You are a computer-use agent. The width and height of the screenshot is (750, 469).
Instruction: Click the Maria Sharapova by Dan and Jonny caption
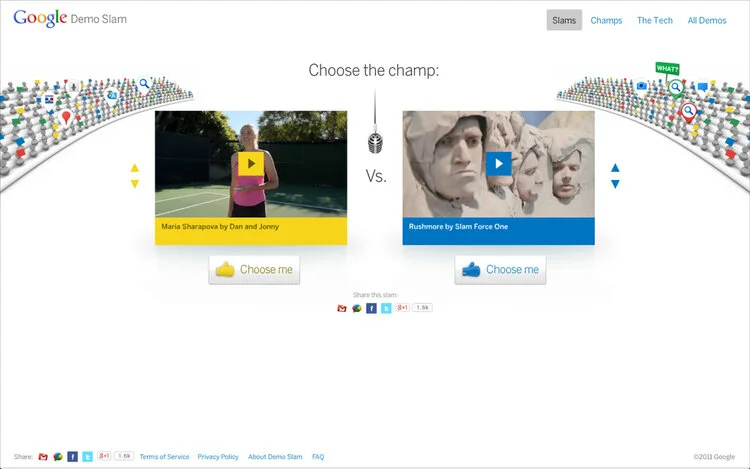220,227
